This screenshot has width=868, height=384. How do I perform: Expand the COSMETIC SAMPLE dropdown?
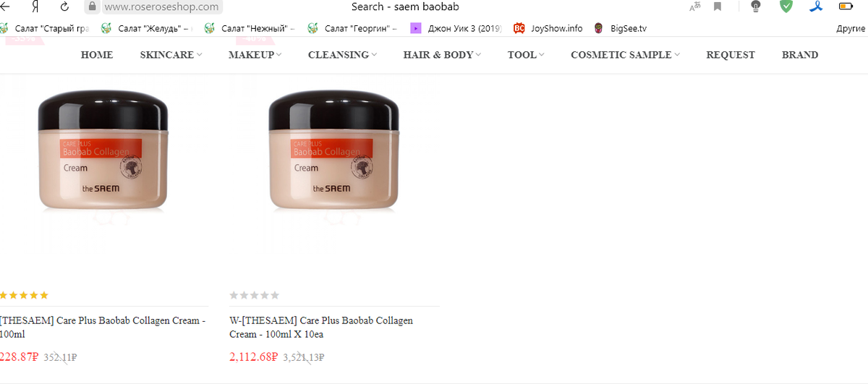tap(625, 54)
